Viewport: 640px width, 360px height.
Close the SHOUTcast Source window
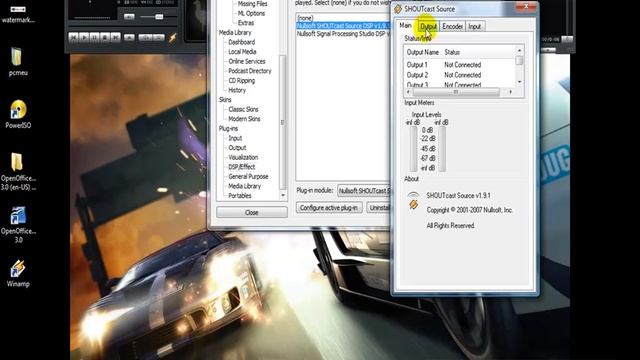tap(526, 7)
